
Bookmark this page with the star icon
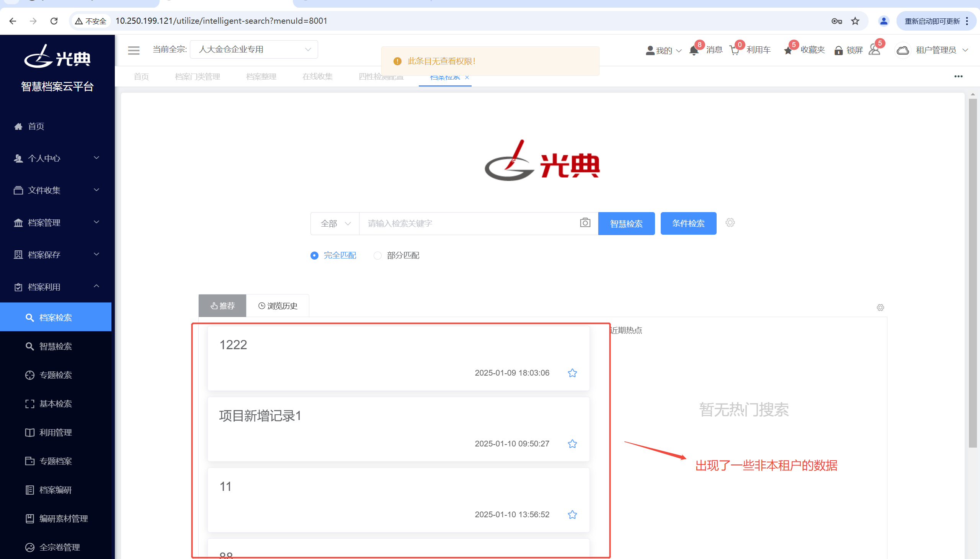[855, 21]
